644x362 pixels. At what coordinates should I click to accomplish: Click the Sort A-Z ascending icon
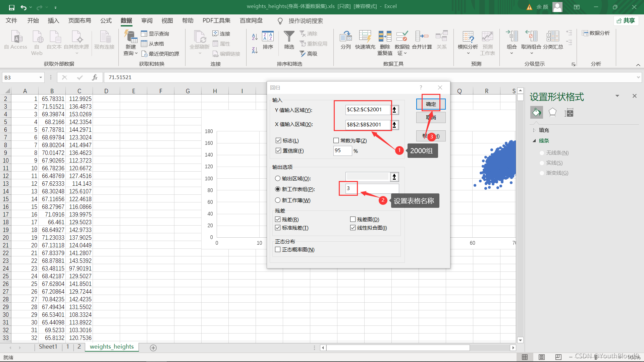point(255,37)
